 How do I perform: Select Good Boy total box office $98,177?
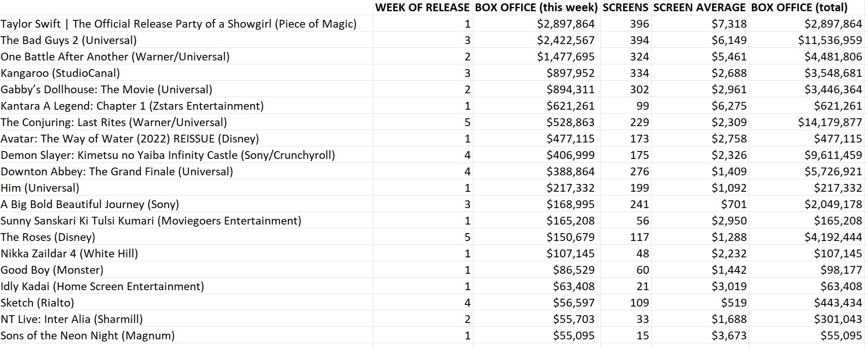point(841,270)
